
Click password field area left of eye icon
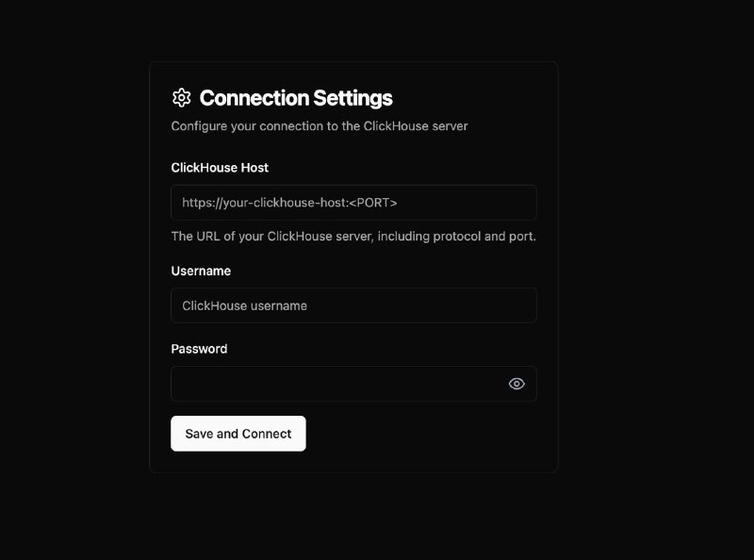(336, 384)
